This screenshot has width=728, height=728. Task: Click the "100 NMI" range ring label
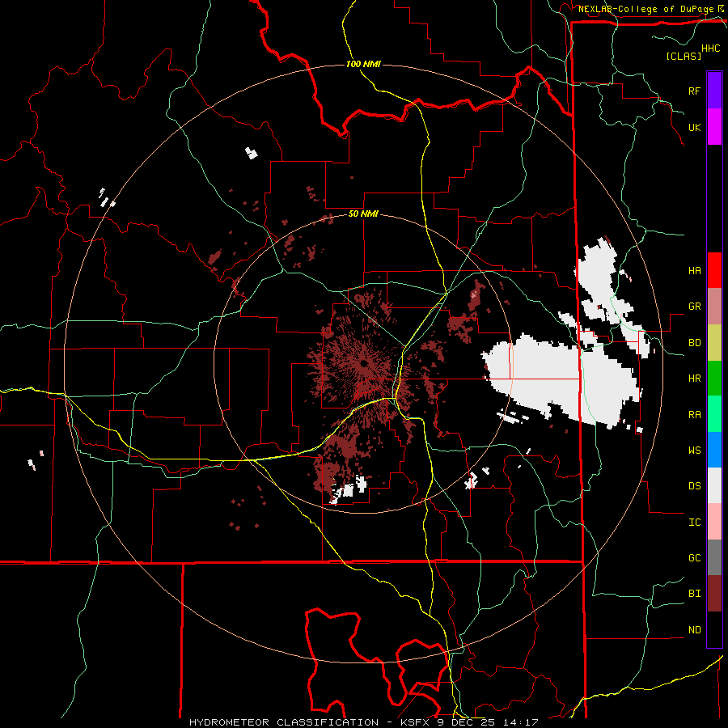pyautogui.click(x=363, y=64)
